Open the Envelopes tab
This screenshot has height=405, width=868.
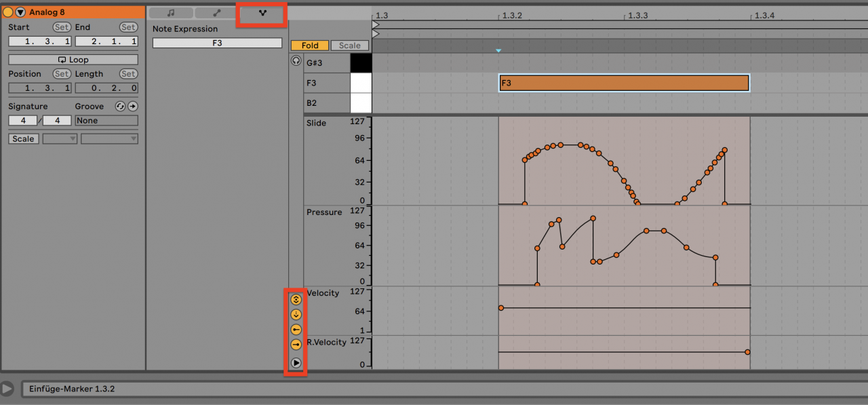(x=216, y=13)
